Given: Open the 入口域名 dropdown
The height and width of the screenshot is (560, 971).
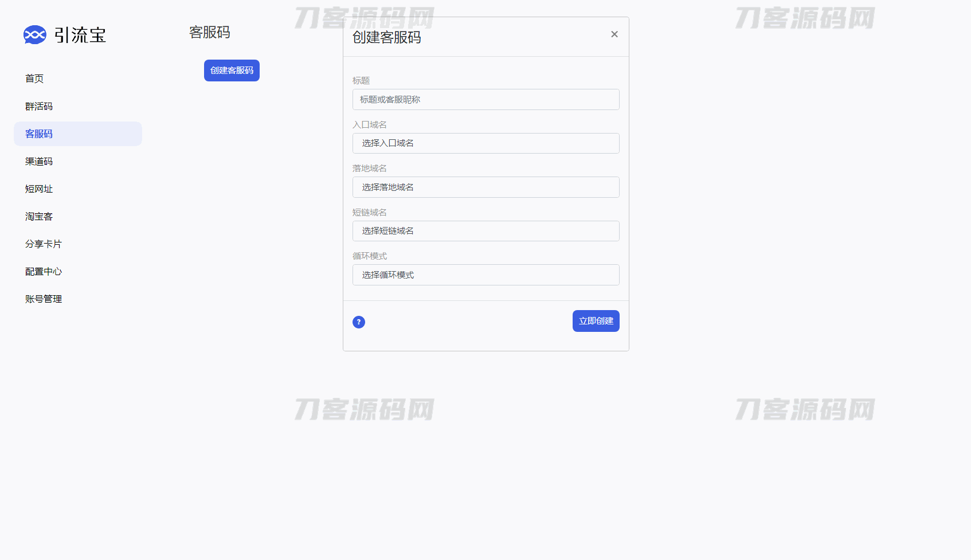Looking at the screenshot, I should [x=485, y=143].
